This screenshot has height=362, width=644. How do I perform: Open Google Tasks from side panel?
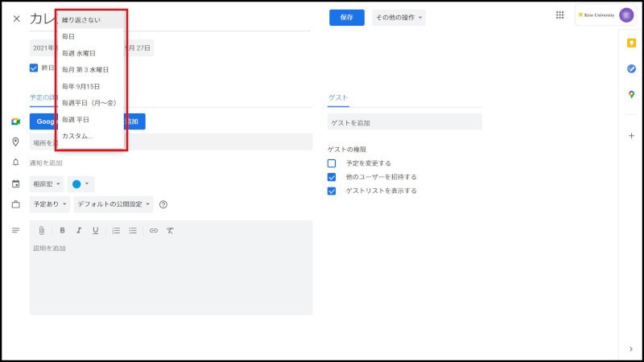coord(631,68)
